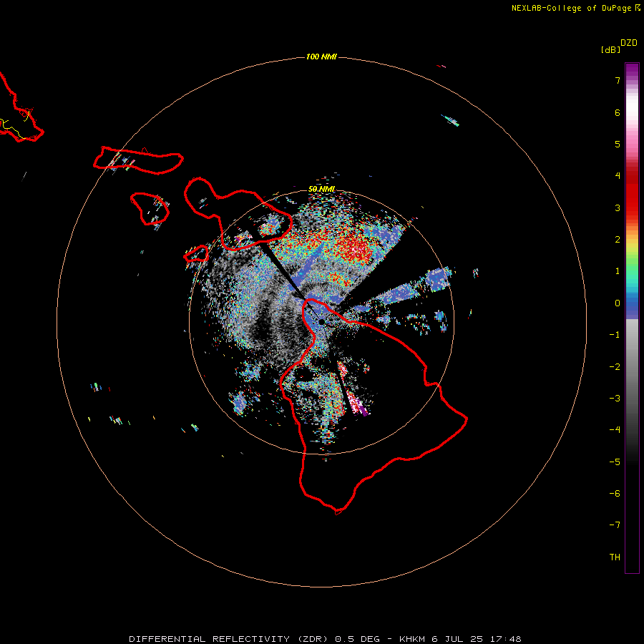Click the -1 value on the colorbar scale
644x644 pixels.
(615, 335)
